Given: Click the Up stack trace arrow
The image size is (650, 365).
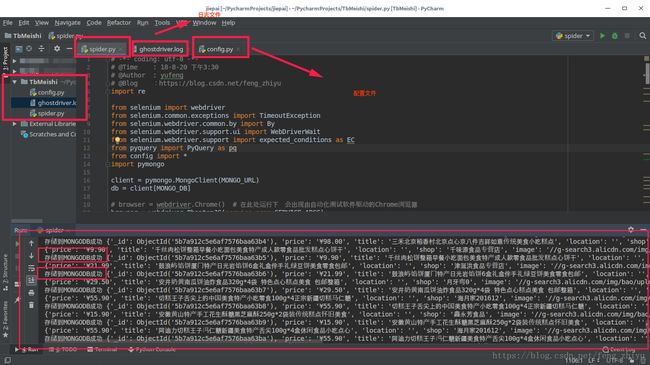Looking at the screenshot, I should pos(32,243).
